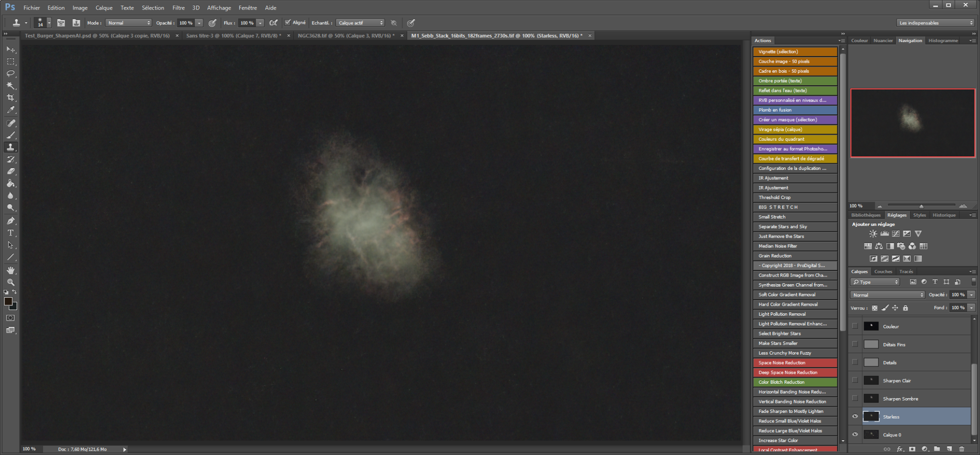The image size is (980, 455).
Task: Show the Sharpen Clair layer
Action: pos(855,380)
